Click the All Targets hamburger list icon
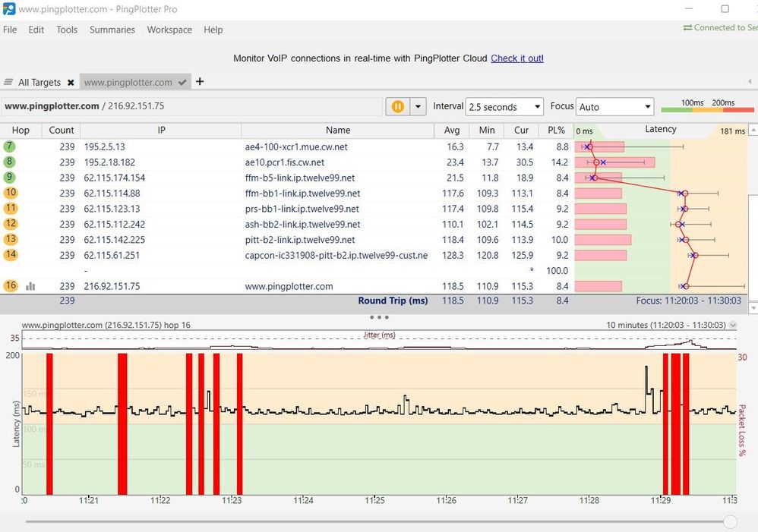This screenshot has width=758, height=532. (x=8, y=82)
